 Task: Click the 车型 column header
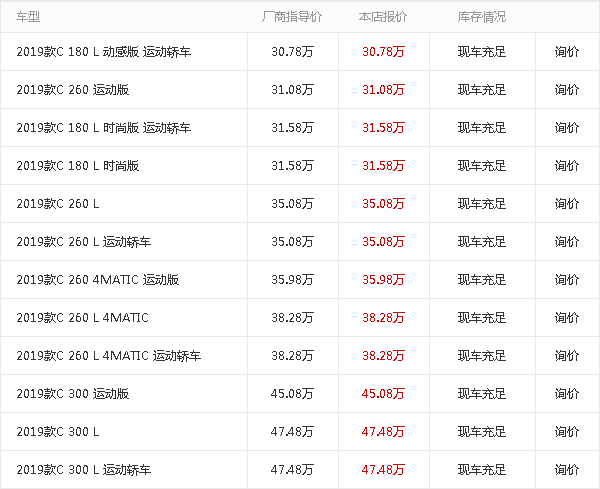(29, 17)
